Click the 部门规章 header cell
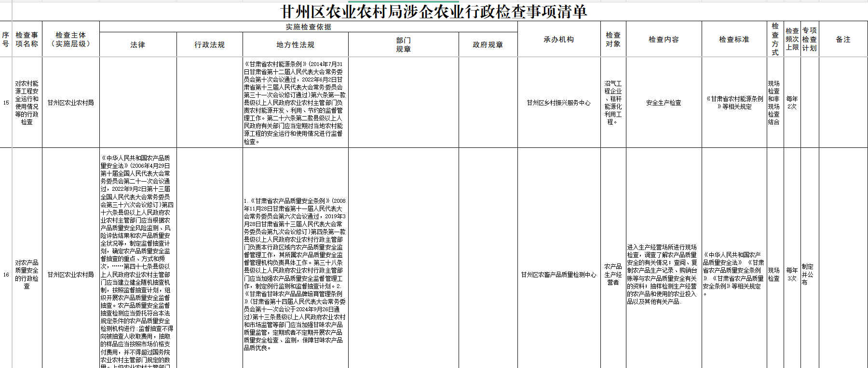Image resolution: width=868 pixels, height=368 pixels. coord(403,45)
